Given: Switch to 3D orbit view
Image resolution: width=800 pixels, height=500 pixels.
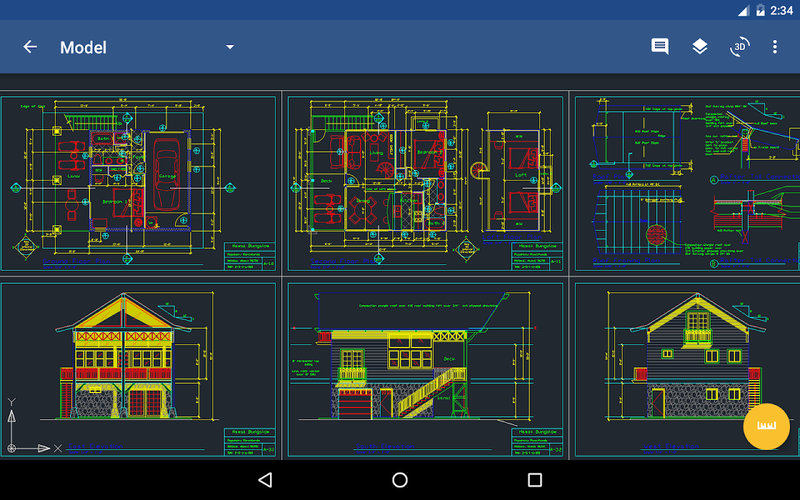Looking at the screenshot, I should click(739, 47).
